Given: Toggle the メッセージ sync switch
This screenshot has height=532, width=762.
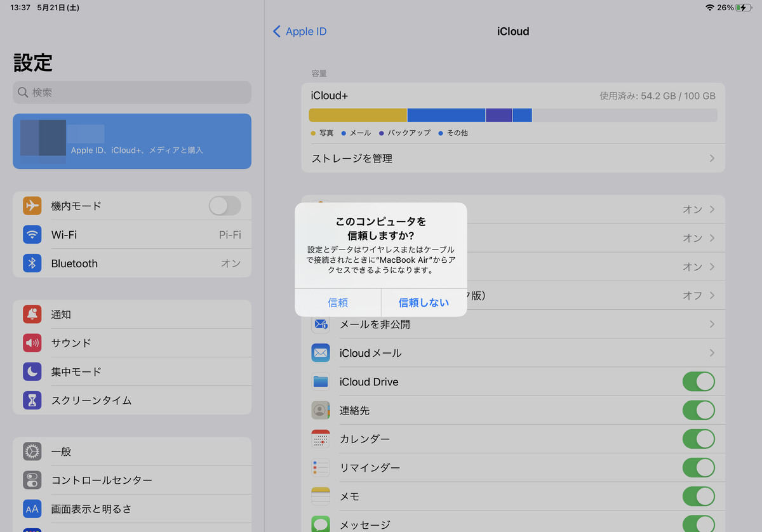Looking at the screenshot, I should (698, 524).
